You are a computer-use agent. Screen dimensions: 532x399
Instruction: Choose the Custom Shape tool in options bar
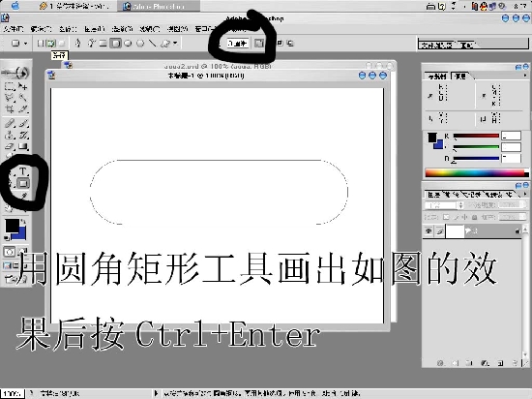point(165,44)
